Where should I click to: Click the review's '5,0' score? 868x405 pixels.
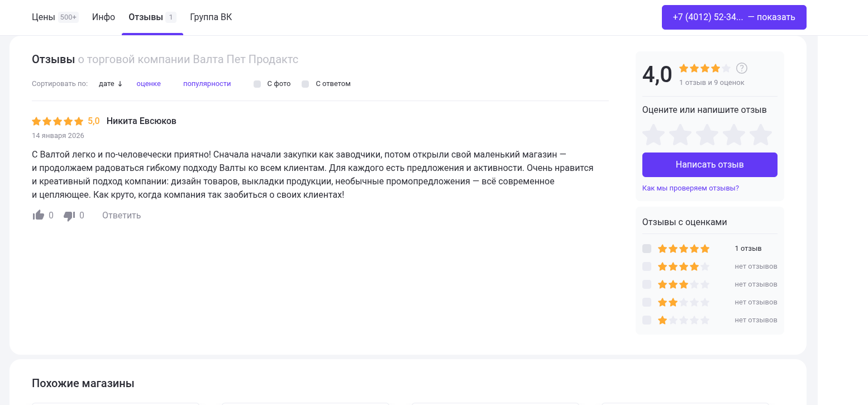point(94,121)
